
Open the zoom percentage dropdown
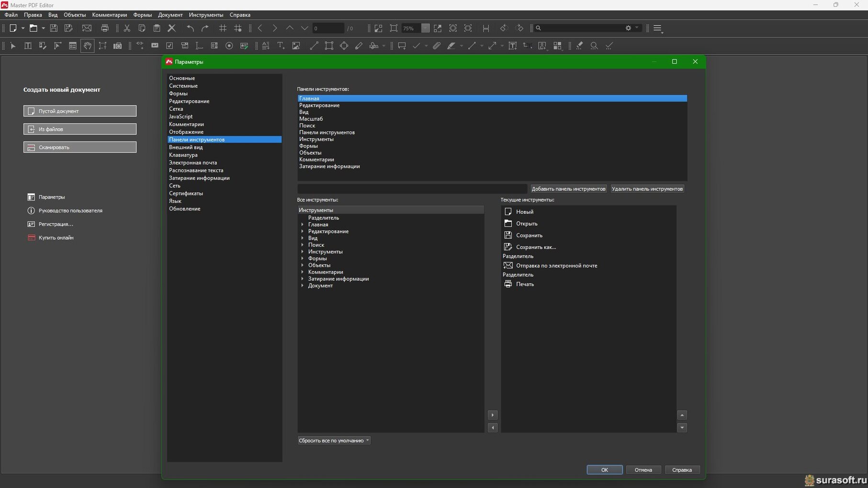pyautogui.click(x=425, y=28)
